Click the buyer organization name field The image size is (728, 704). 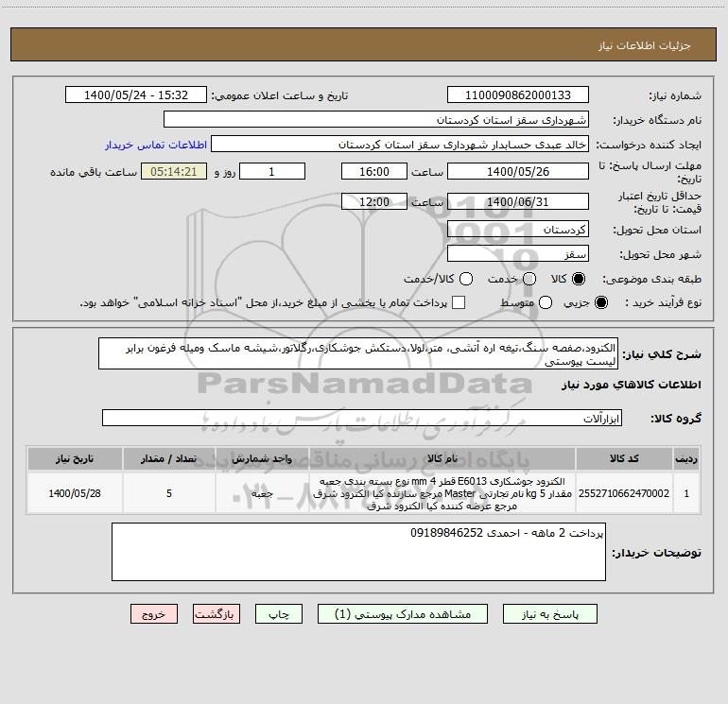pyautogui.click(x=376, y=119)
